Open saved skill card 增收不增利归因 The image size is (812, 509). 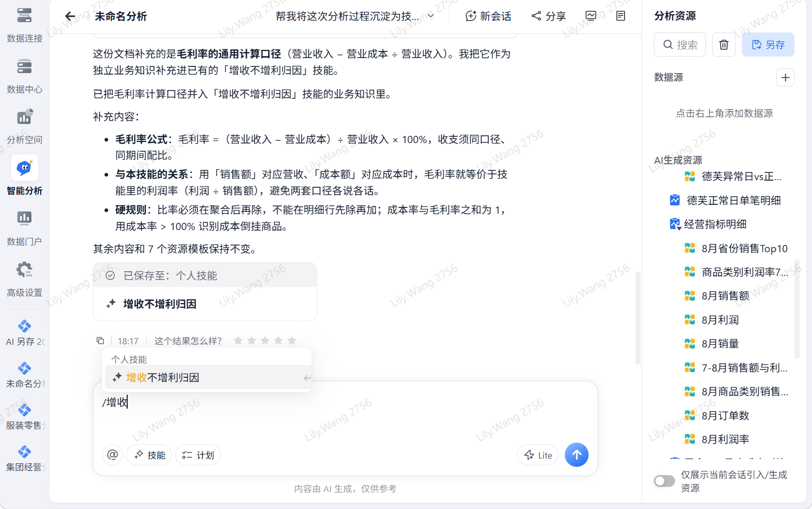point(205,304)
